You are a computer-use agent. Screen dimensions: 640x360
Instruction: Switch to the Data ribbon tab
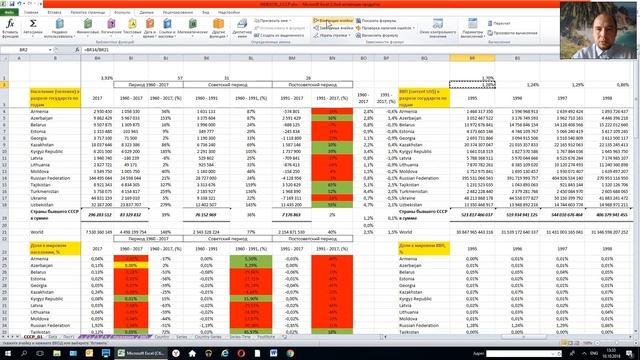(x=147, y=12)
